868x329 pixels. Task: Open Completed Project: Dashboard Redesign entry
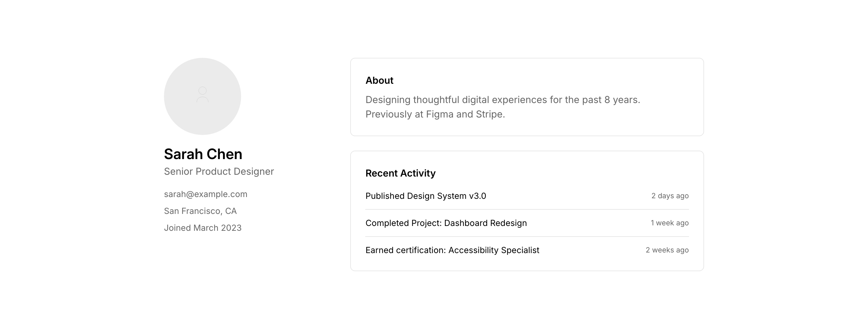[446, 223]
